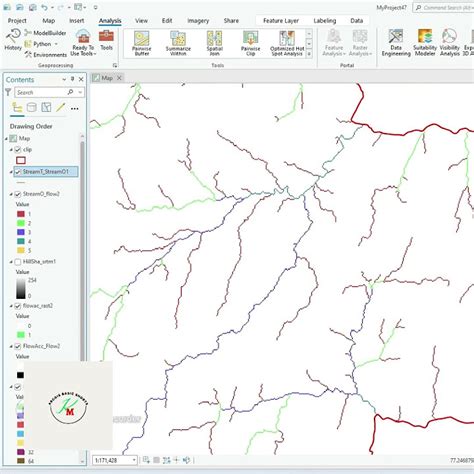Switch to the Labeling tab
The height and width of the screenshot is (474, 474).
pos(325,21)
